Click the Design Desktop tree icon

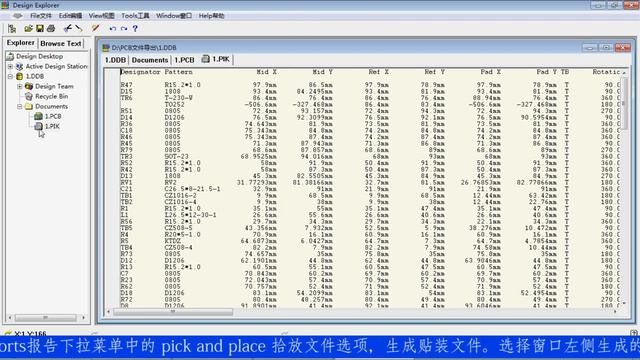pos(10,56)
